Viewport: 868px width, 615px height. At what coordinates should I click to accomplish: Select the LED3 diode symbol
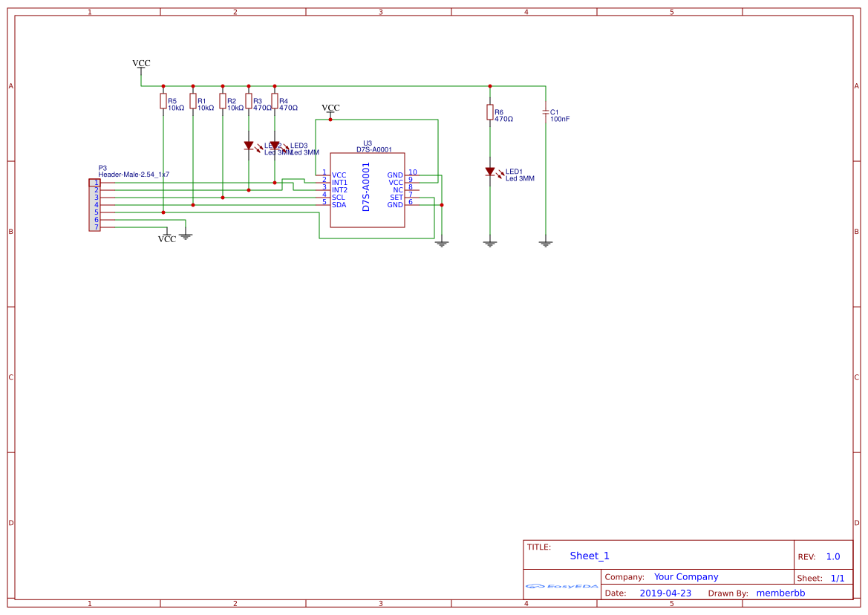point(276,146)
